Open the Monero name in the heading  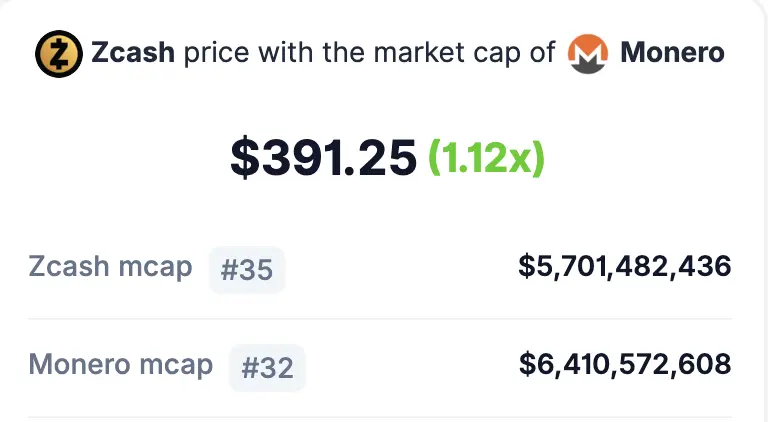click(672, 53)
